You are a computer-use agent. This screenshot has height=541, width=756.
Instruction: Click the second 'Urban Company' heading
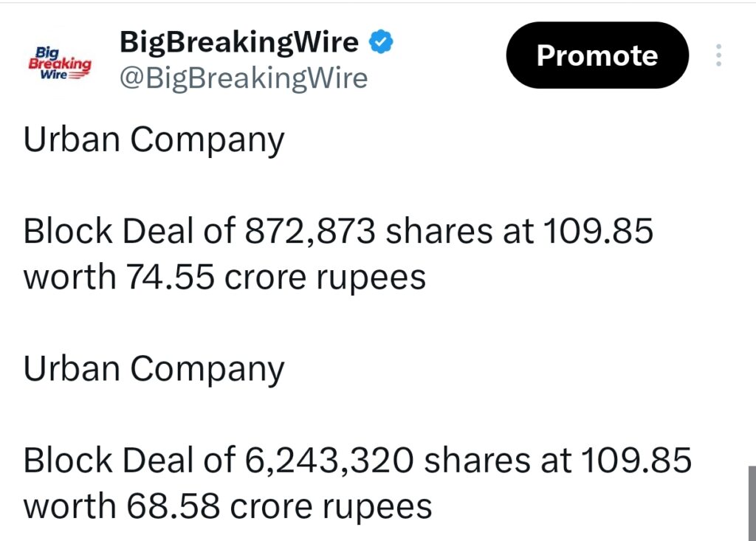(154, 368)
